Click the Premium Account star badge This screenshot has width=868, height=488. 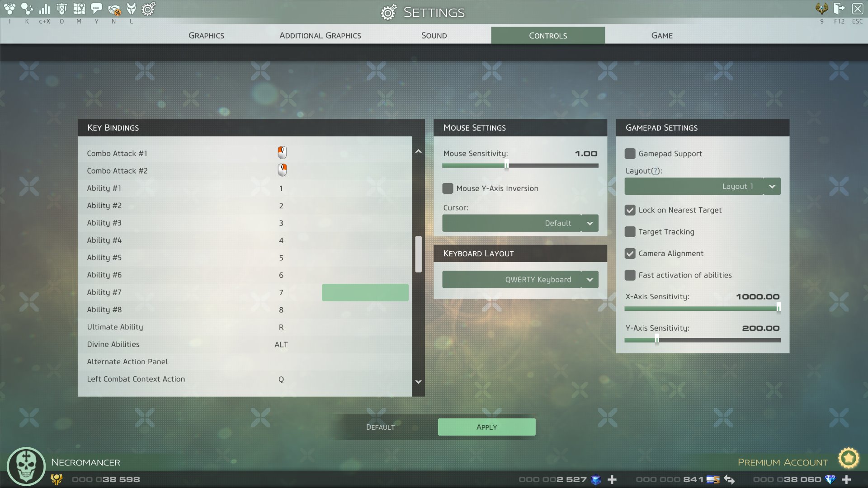coord(849,458)
